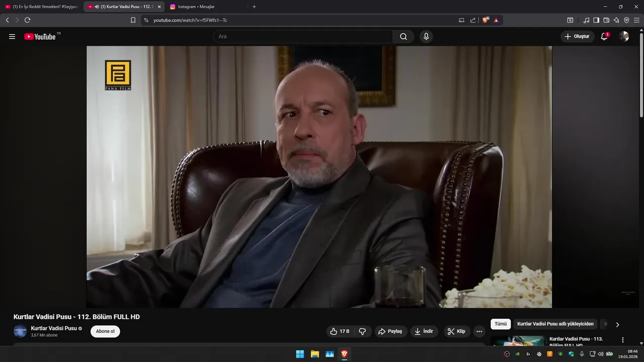Viewport: 644px width, 362px height.
Task: Open Kurtlar Vadisi Pusu channel avatar
Action: click(x=20, y=331)
